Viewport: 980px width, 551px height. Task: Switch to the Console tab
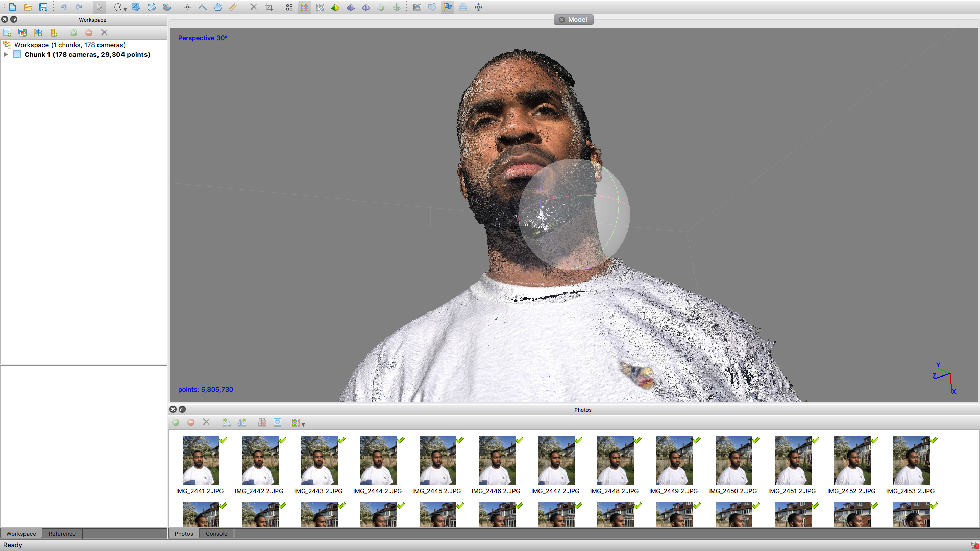pos(216,533)
